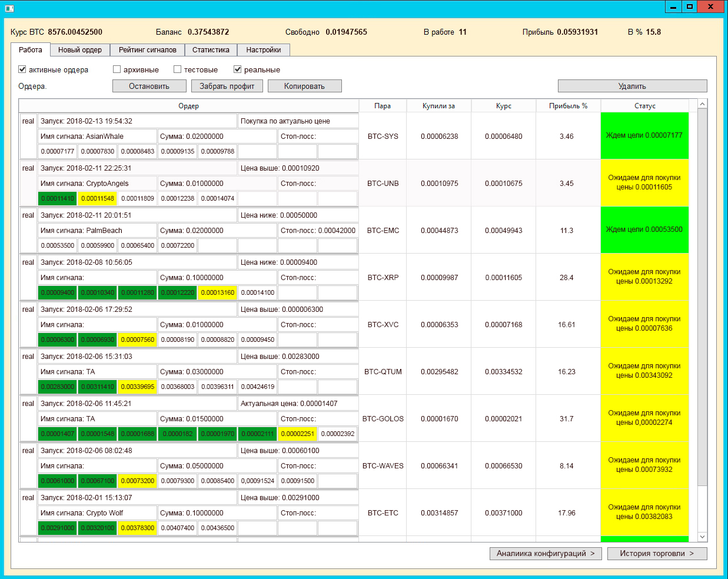Check the 'тестовые' orders checkbox
728x579 pixels.
(x=178, y=69)
